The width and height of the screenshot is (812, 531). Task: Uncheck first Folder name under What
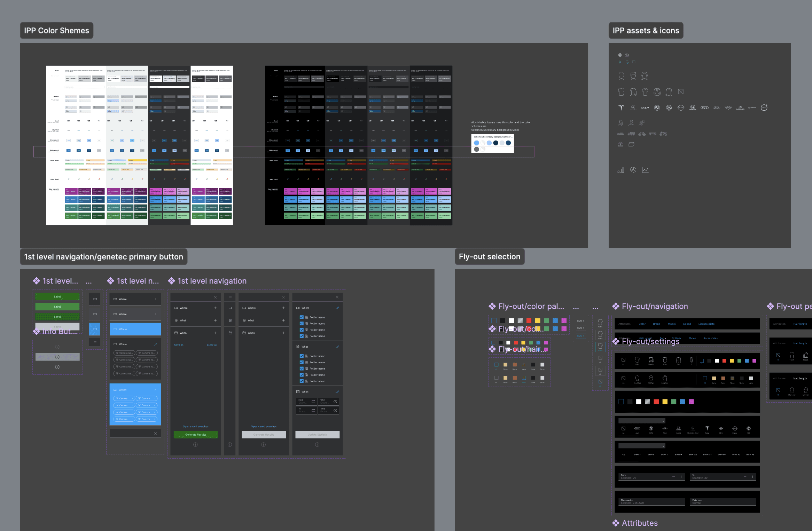coord(302,356)
